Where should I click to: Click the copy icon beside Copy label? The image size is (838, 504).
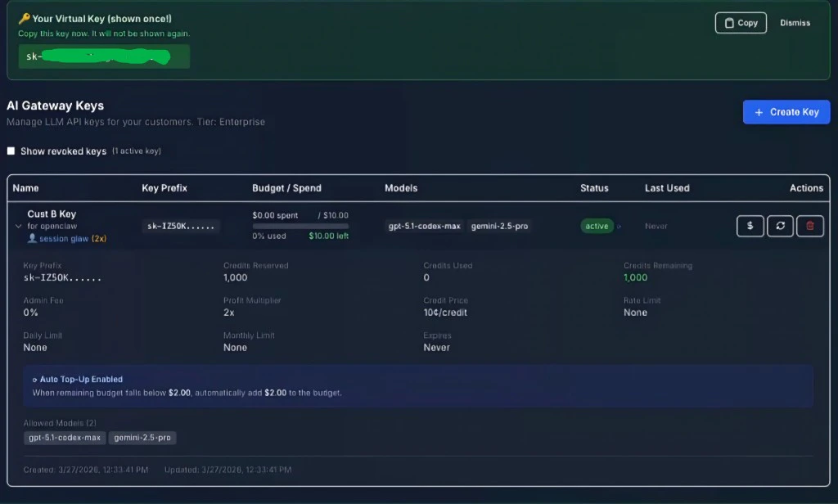[x=728, y=23]
